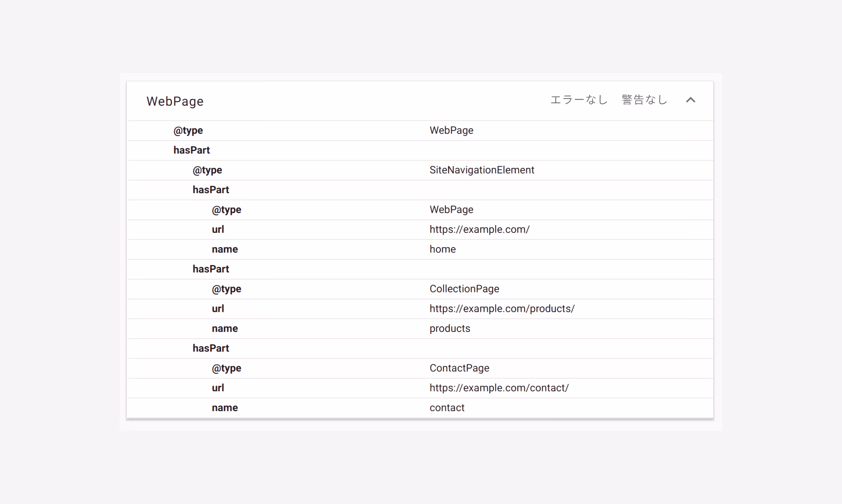Select the contact name value

point(447,408)
